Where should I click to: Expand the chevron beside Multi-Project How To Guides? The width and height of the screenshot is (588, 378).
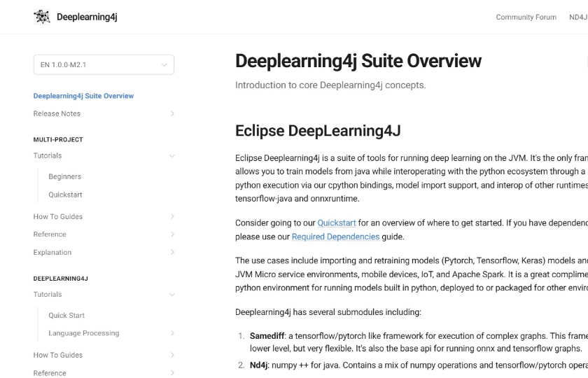[172, 216]
